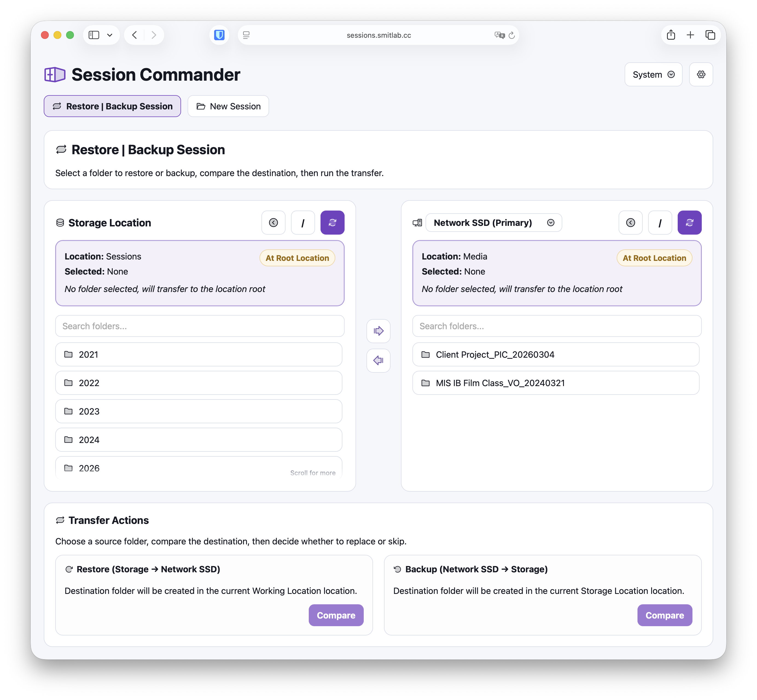
Task: Click right-pointing transfer arrow between panels
Action: coord(378,331)
